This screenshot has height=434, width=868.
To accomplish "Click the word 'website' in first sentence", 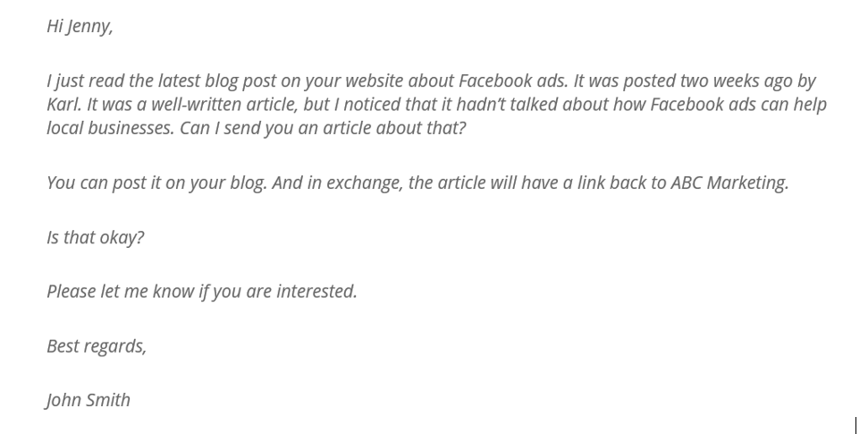I will pyautogui.click(x=375, y=81).
